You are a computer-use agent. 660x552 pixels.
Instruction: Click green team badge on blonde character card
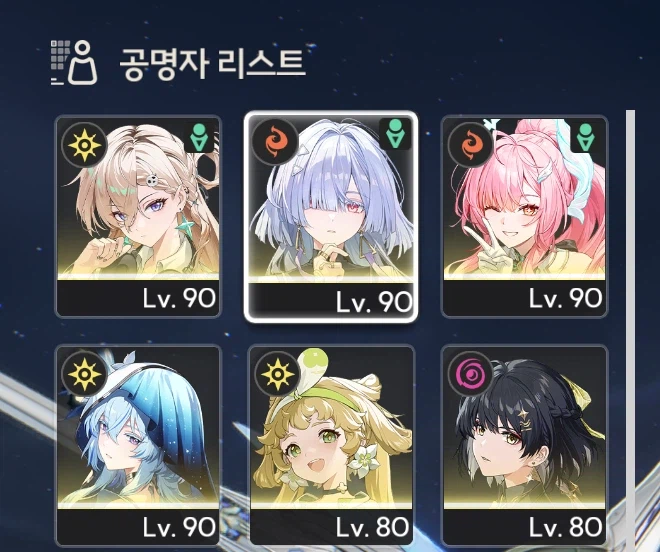coord(199,137)
